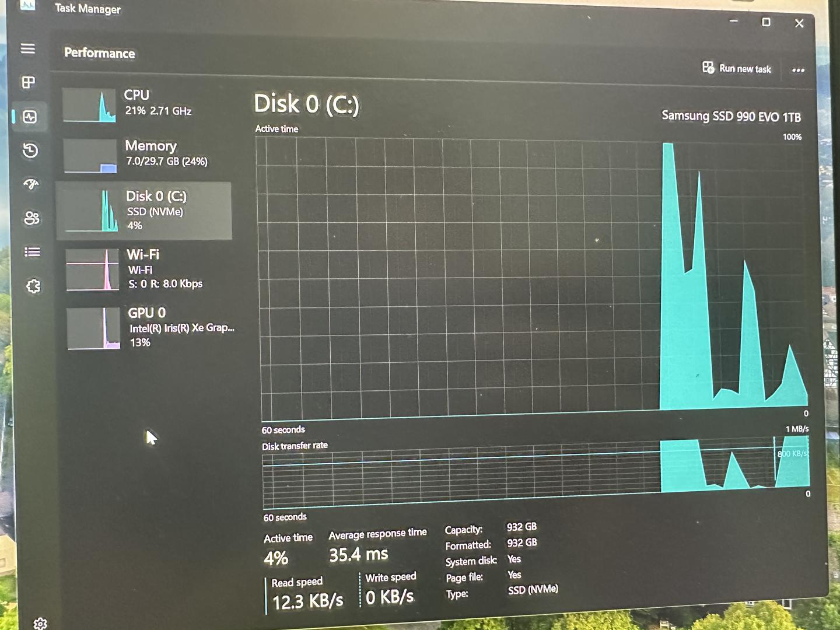The height and width of the screenshot is (630, 840).
Task: Open the App history page icon
Action: 30,150
